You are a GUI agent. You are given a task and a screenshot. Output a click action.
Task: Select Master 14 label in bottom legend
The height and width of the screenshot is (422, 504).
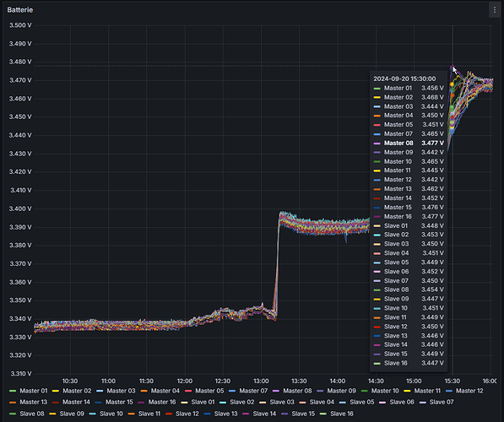[76, 402]
